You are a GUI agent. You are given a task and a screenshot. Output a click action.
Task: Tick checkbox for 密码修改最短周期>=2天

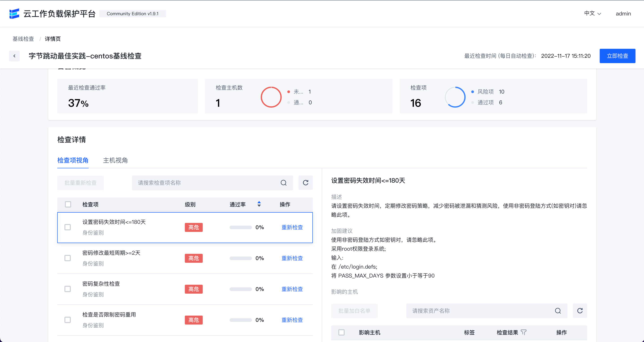click(68, 258)
